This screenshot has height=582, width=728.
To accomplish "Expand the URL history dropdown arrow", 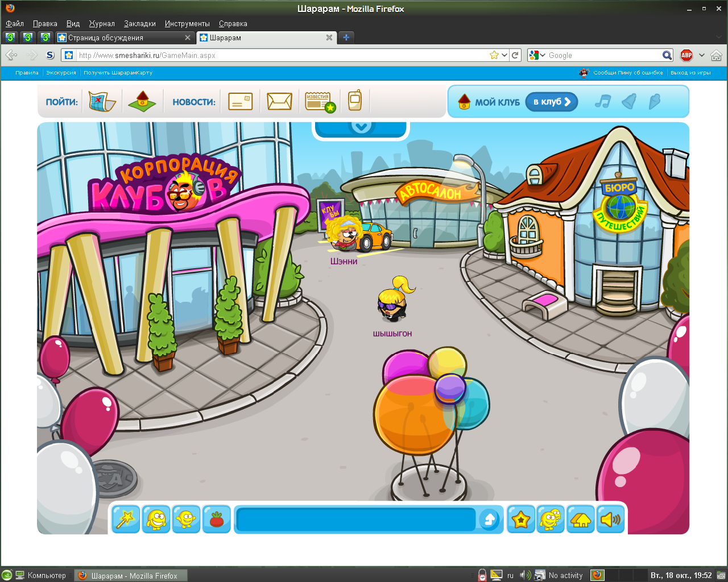I will click(x=504, y=55).
